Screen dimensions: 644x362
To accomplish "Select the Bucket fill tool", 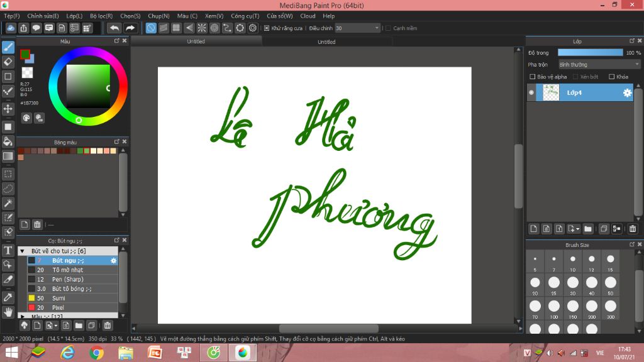I will tap(8, 141).
